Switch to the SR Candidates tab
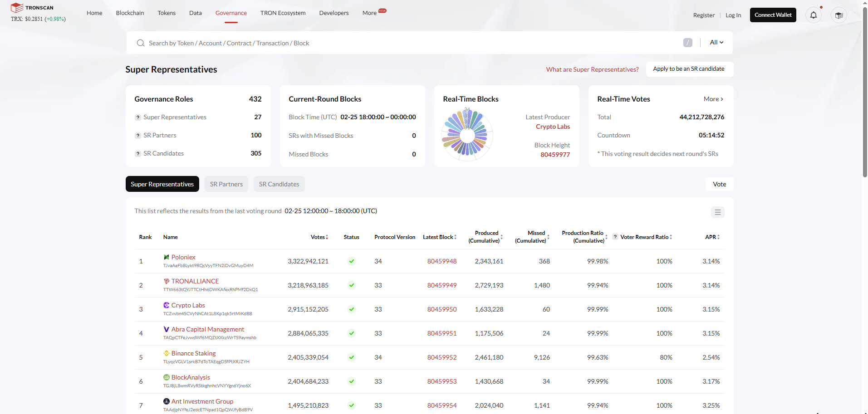 [279, 184]
